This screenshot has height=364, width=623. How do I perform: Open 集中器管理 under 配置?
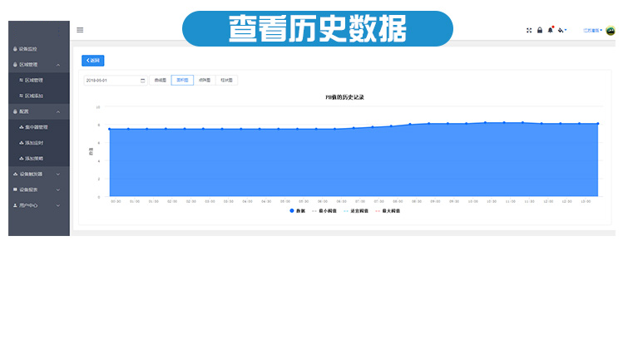(37, 127)
